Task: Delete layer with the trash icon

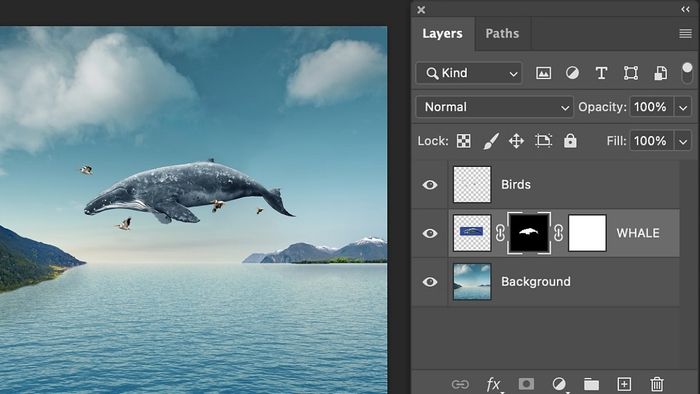Action: point(657,384)
